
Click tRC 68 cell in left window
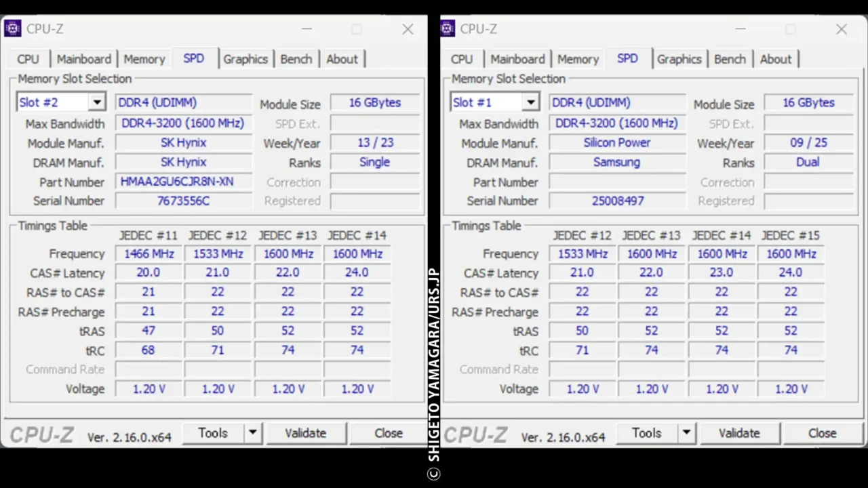point(149,350)
